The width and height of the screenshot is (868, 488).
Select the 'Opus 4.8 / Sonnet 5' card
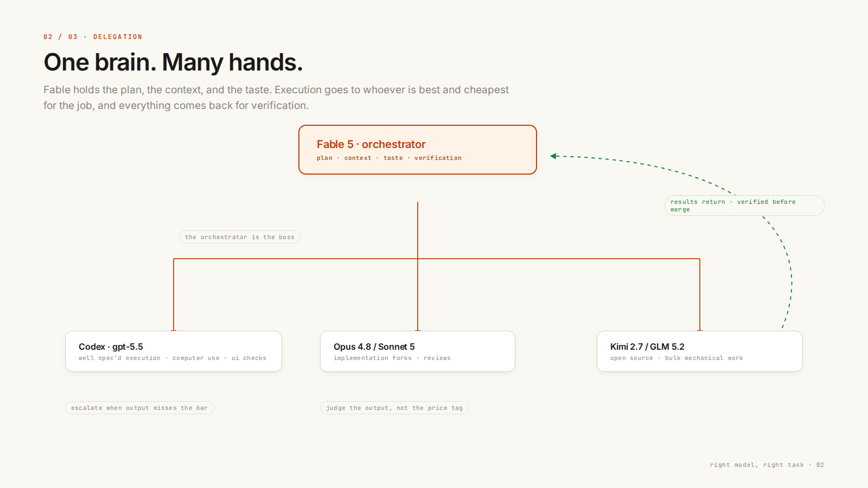tap(418, 351)
